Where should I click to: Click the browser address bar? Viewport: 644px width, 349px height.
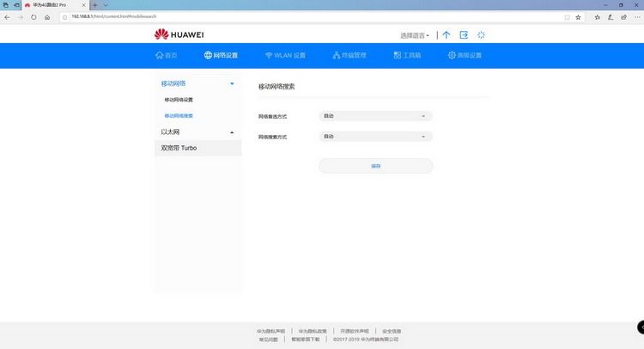pos(313,17)
